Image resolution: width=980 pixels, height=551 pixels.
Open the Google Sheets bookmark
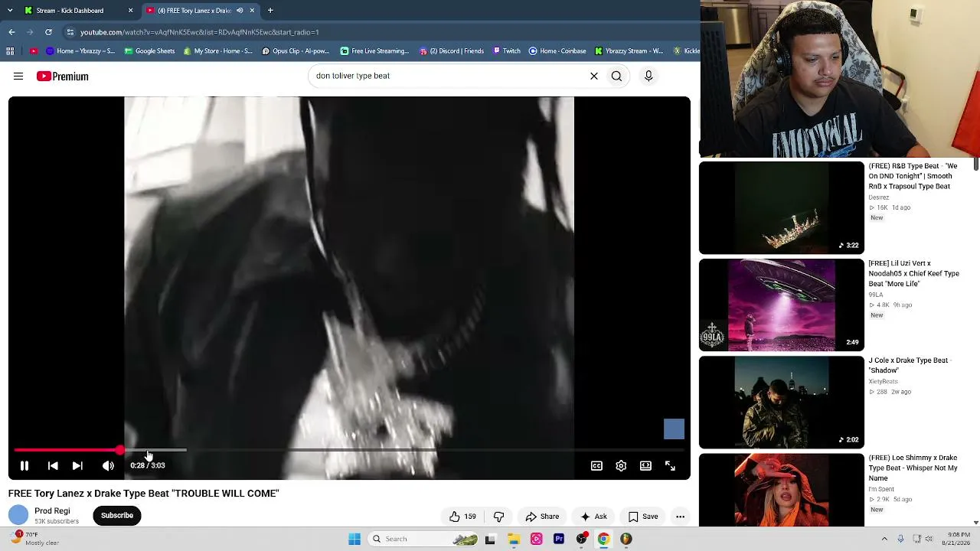150,51
